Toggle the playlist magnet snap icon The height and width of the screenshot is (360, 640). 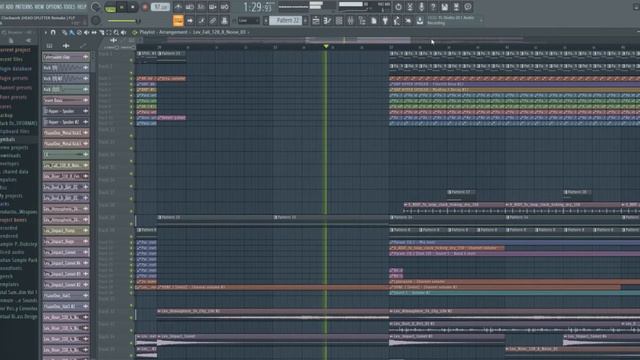(x=53, y=32)
